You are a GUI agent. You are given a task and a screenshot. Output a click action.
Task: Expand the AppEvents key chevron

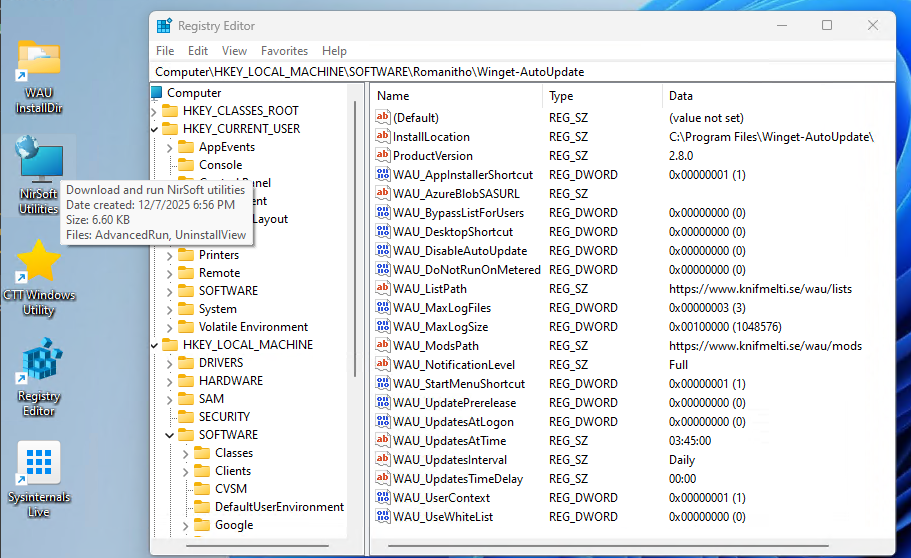[170, 148]
